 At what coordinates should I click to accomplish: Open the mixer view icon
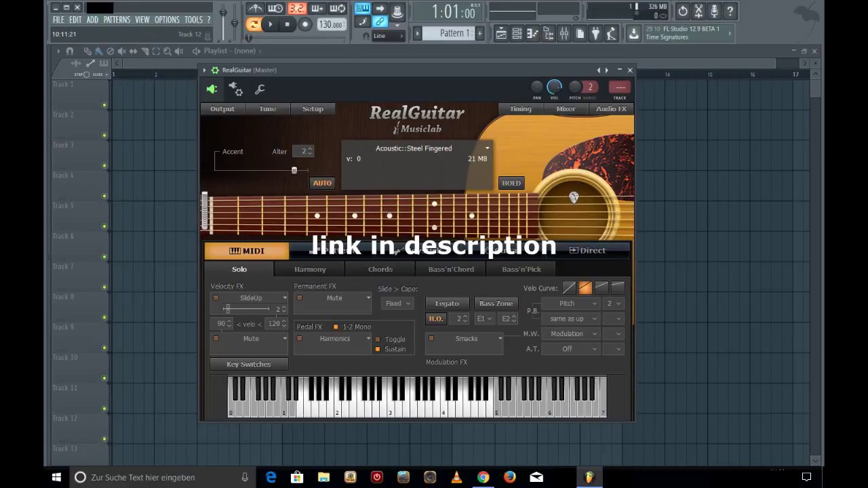pyautogui.click(x=564, y=33)
